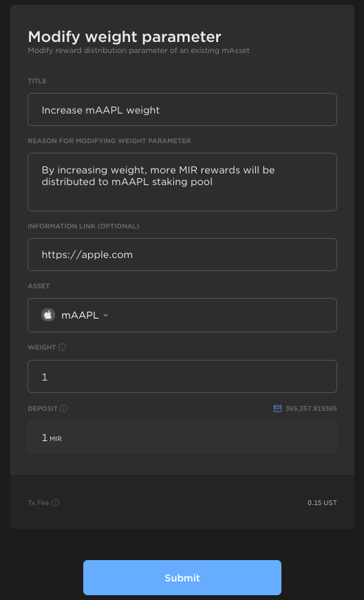Click the 365,357.819385 balance amount

coord(311,408)
